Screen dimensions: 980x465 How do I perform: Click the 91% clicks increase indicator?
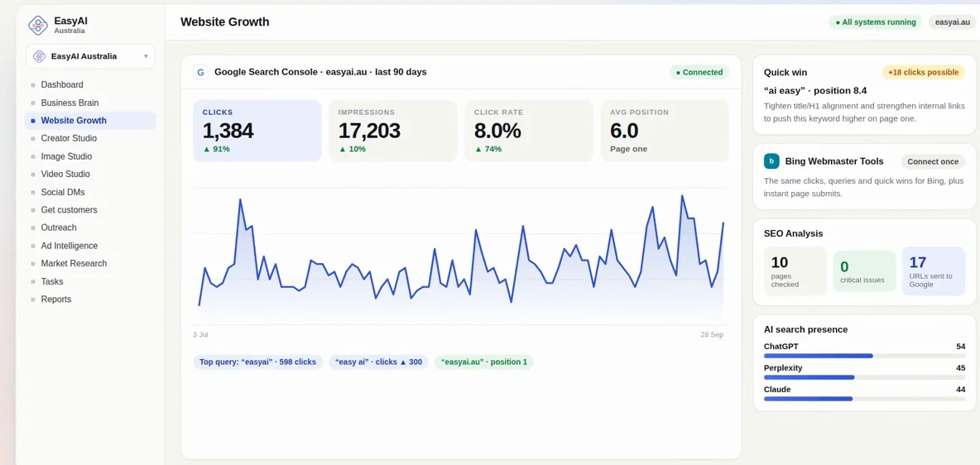pos(216,149)
